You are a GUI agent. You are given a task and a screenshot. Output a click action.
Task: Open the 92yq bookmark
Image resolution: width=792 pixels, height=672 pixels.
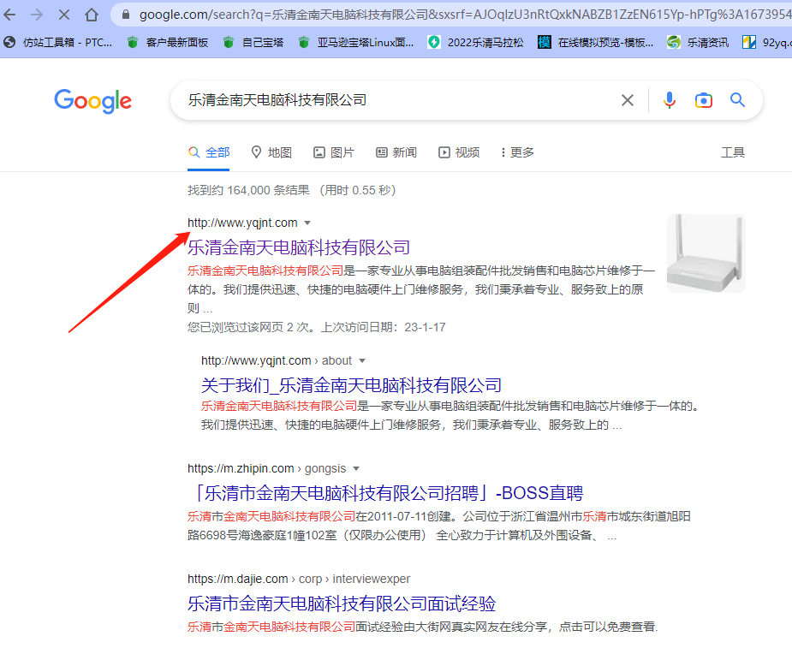coord(767,43)
